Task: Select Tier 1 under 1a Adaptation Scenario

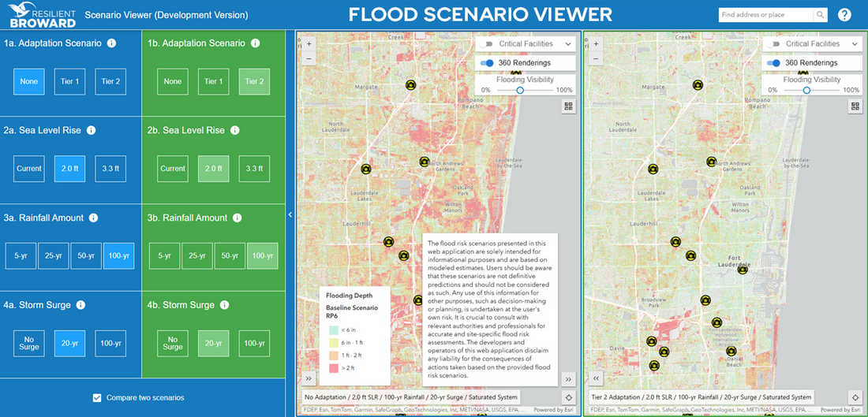Action: [x=70, y=81]
